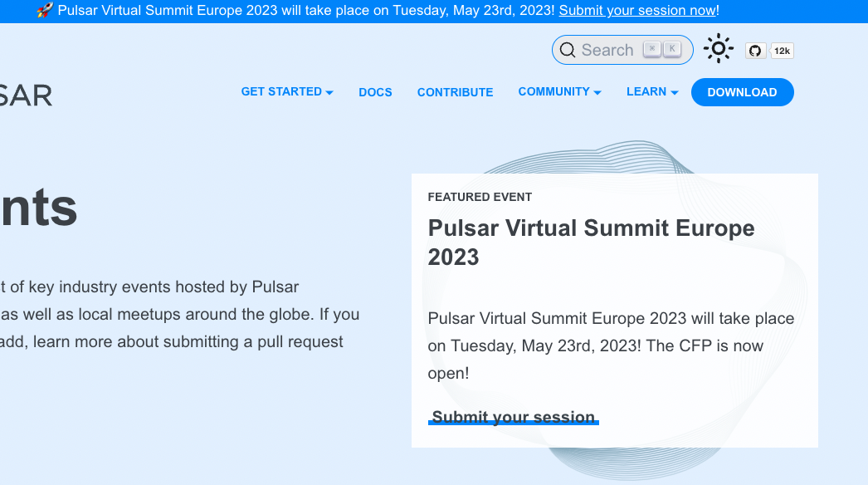Open the DOCS navigation link
868x485 pixels.
(x=375, y=92)
